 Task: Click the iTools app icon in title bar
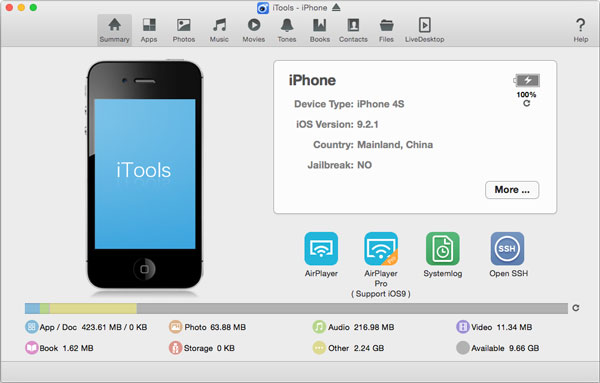pos(263,8)
